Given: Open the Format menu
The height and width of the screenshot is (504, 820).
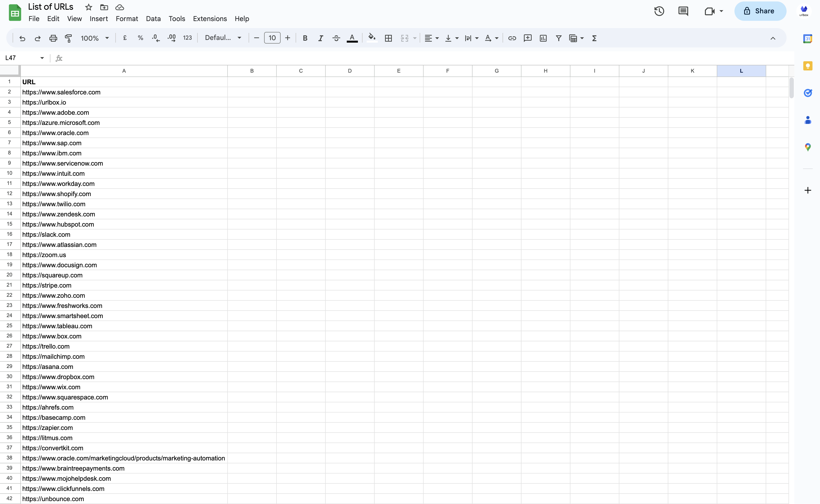Looking at the screenshot, I should click(127, 19).
